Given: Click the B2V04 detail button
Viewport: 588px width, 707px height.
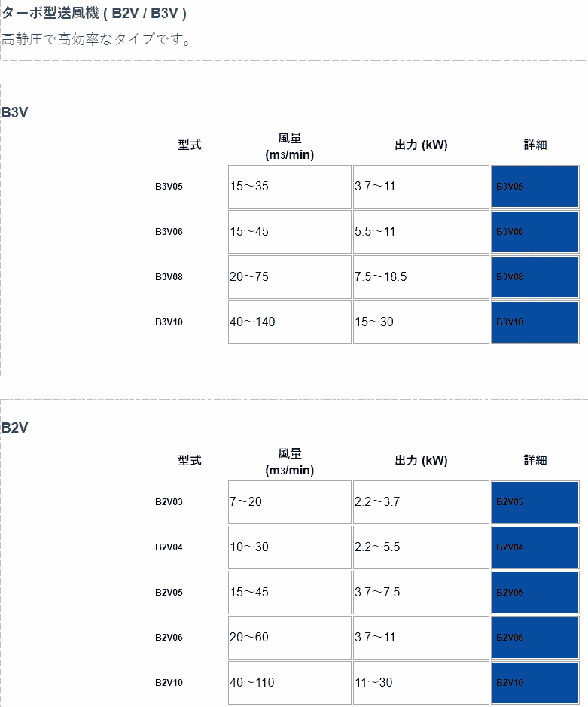Looking at the screenshot, I should pyautogui.click(x=535, y=547).
